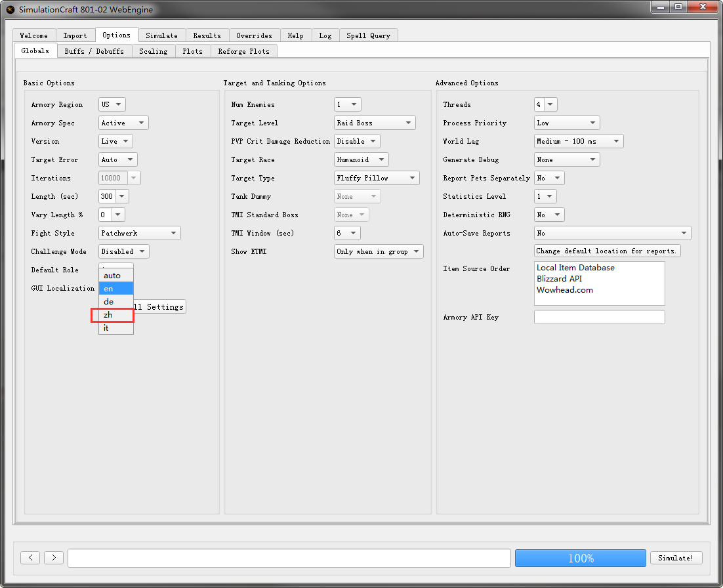The width and height of the screenshot is (723, 588).
Task: Go to the Spell Query tab
Action: [368, 35]
